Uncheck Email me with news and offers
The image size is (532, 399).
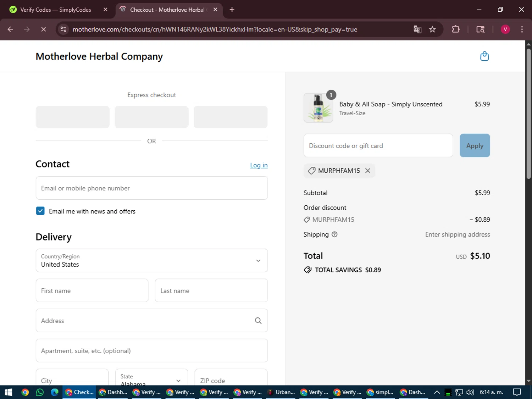40,211
